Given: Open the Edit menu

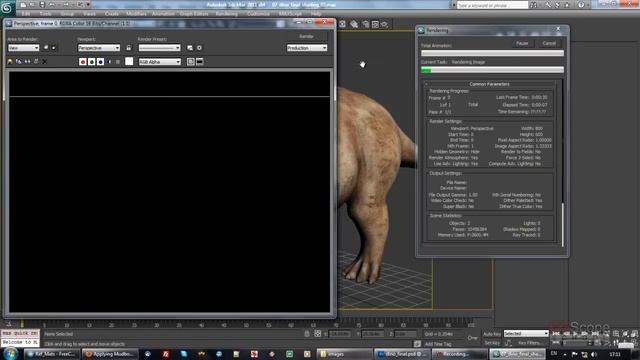Looking at the screenshot, I should [x=26, y=14].
